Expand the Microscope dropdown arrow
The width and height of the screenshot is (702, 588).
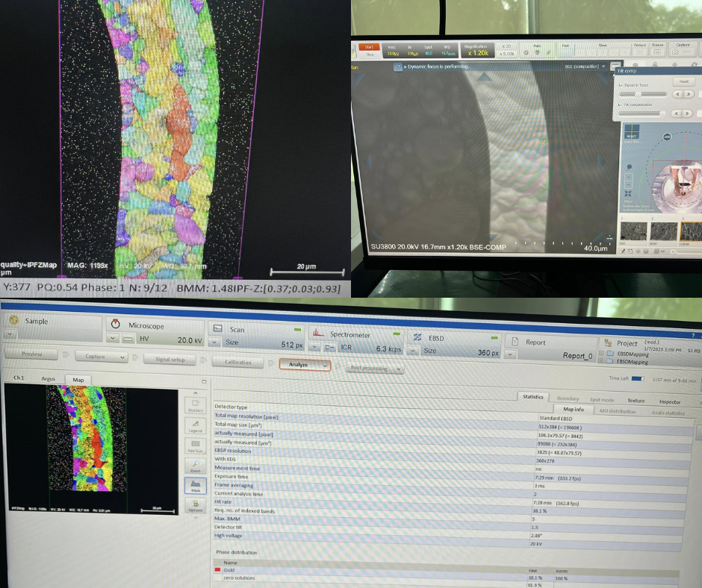click(x=112, y=339)
